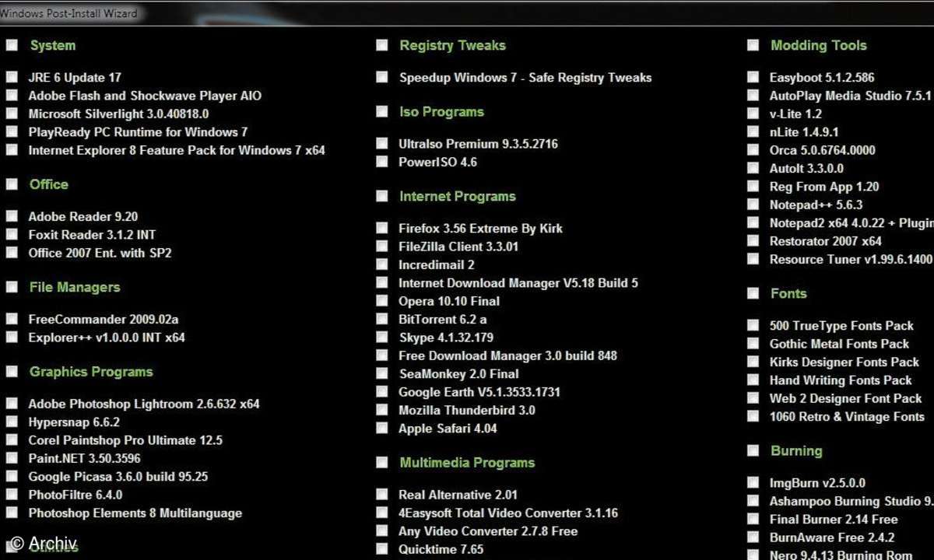This screenshot has height=560, width=934.
Task: Tick UltraIso Premium 9.3.5.2716 checkbox
Action: coord(382,143)
